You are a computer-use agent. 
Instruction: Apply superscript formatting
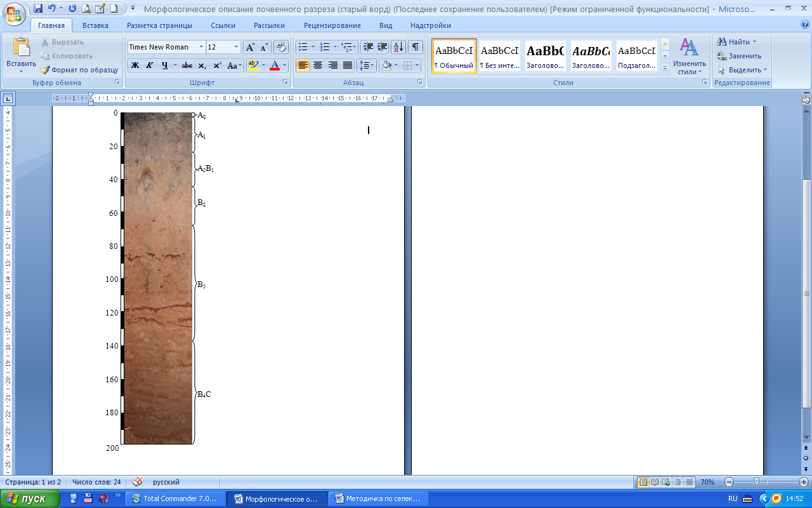pyautogui.click(x=217, y=65)
